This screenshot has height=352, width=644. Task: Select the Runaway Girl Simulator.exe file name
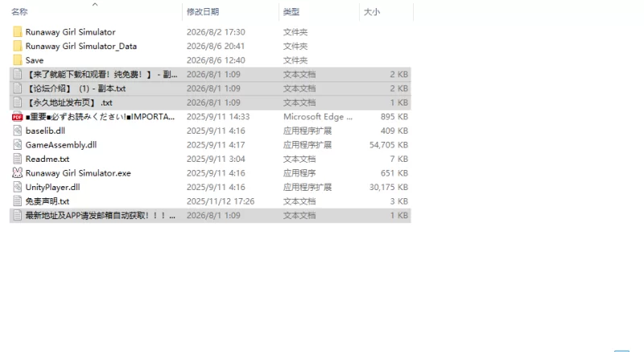click(x=78, y=173)
